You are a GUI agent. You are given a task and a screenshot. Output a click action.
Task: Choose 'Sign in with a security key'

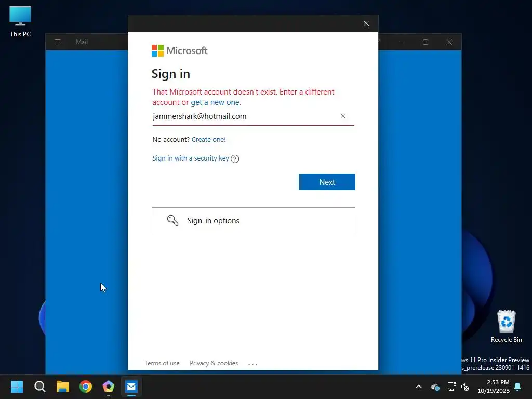191,158
